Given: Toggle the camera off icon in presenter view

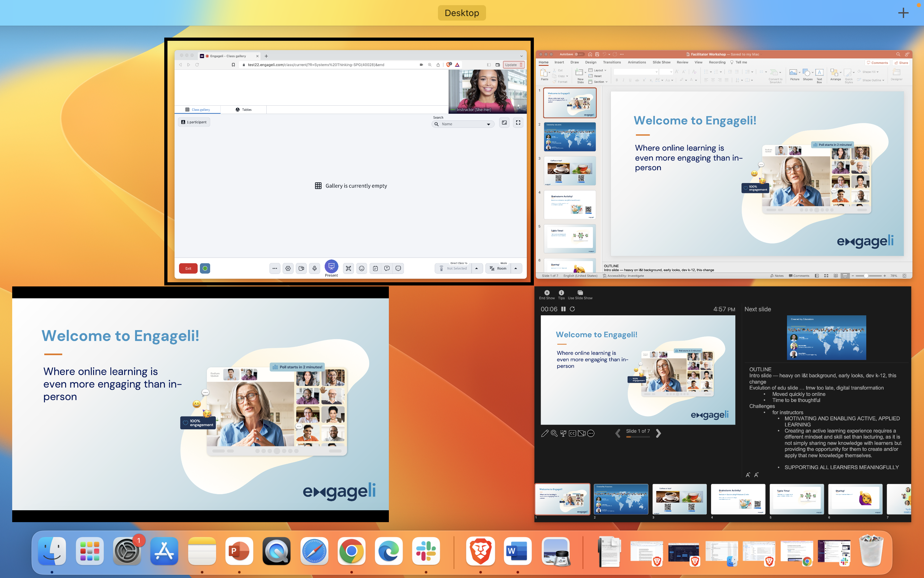Looking at the screenshot, I should [x=581, y=433].
